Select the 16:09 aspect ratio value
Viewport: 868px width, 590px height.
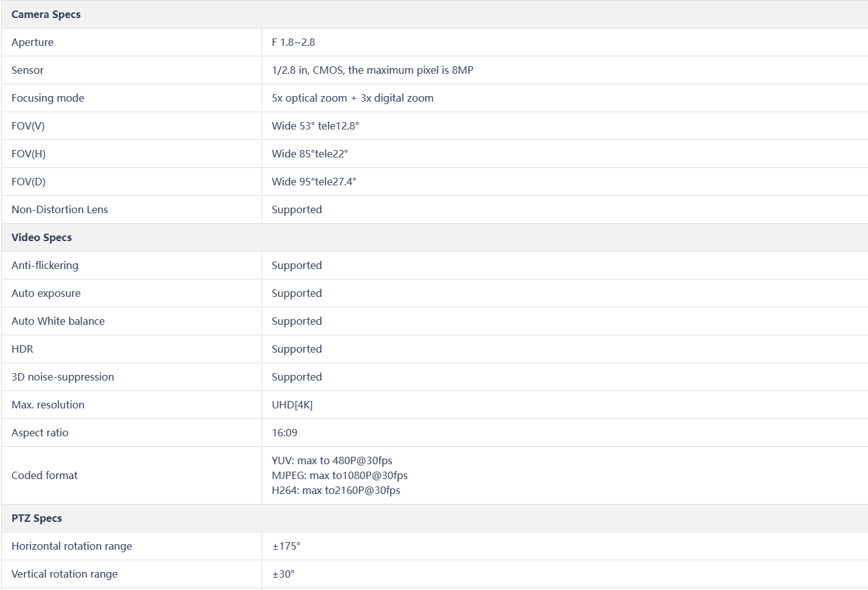(285, 433)
